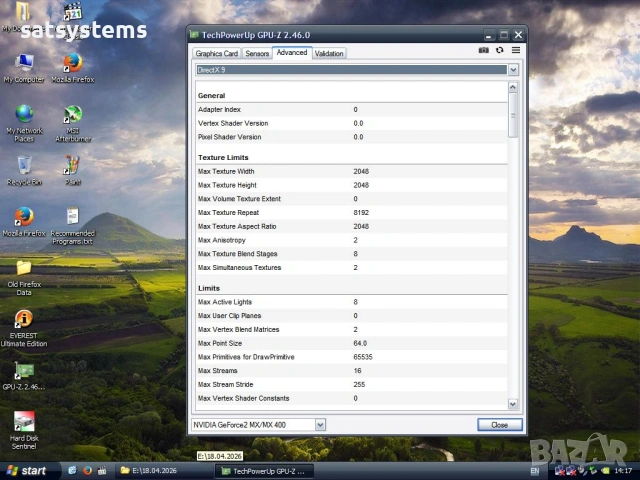Click the Max Texture Repeat value 8192
640x480 pixels.
tap(361, 213)
